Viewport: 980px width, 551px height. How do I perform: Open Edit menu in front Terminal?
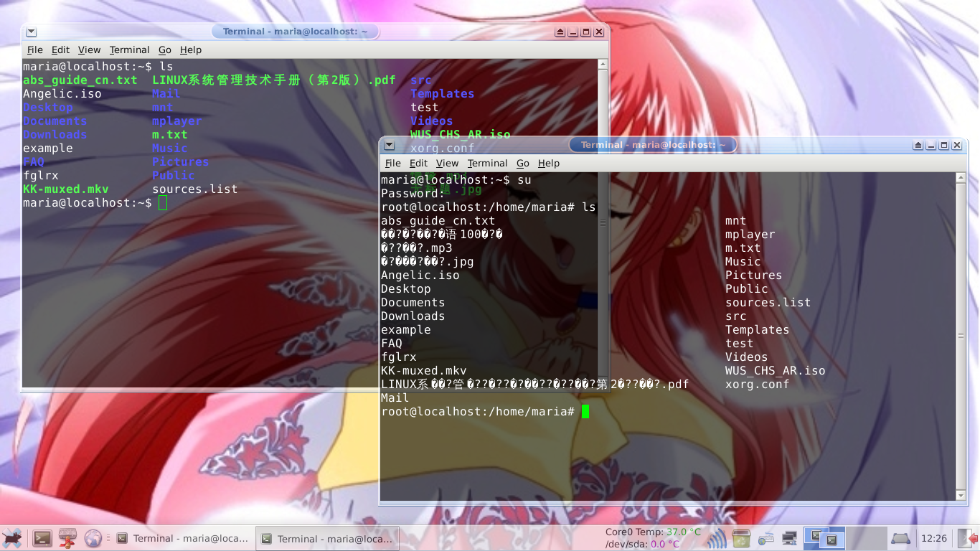419,163
